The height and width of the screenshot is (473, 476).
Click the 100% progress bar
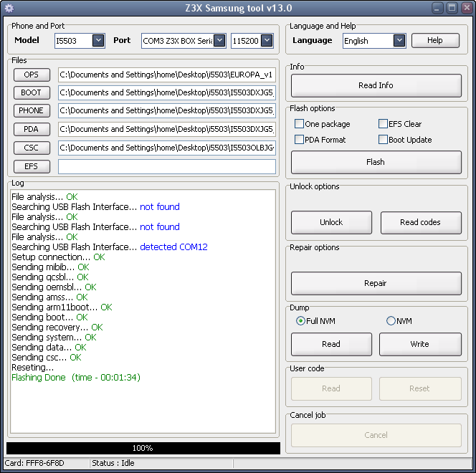[143, 448]
